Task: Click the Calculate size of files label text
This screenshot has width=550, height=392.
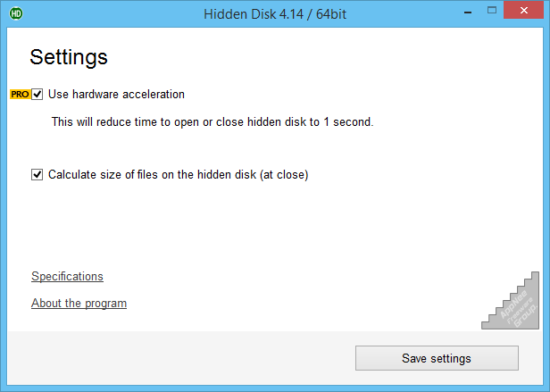Action: point(179,174)
